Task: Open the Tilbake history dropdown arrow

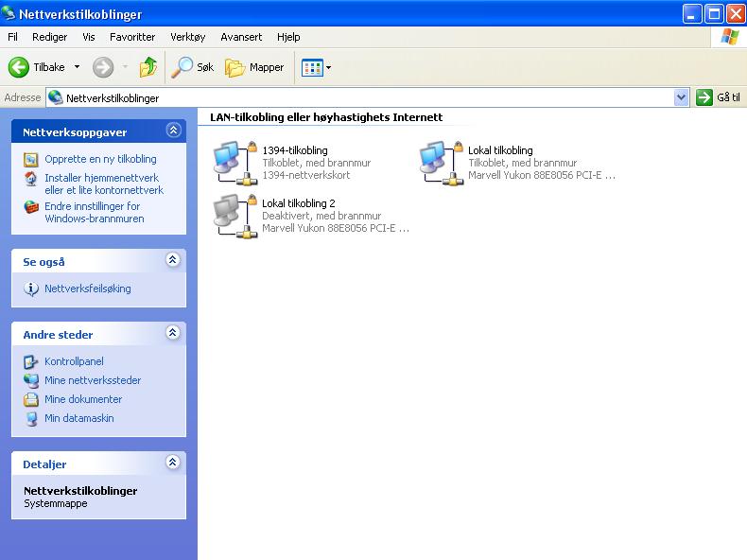Action: [x=78, y=67]
